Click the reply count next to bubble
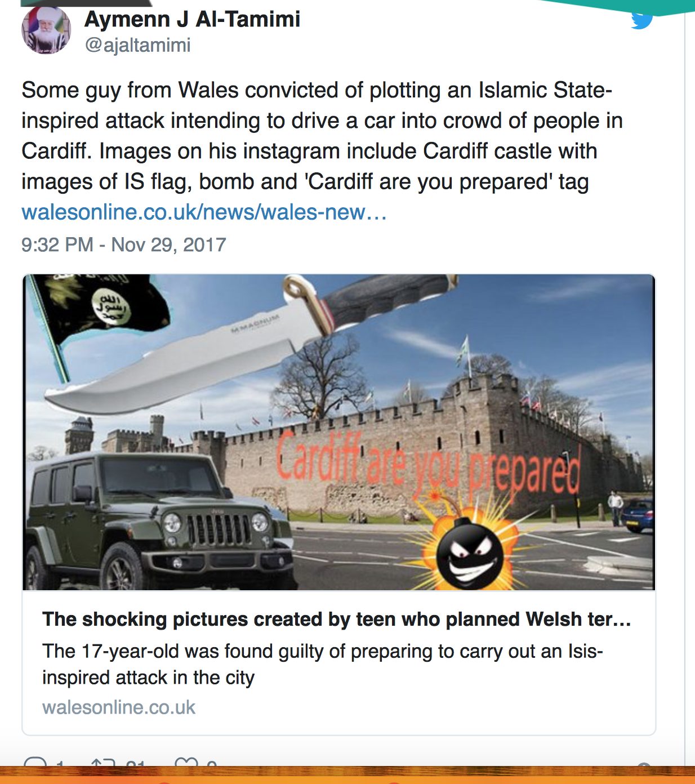This screenshot has width=695, height=784. pos(60,764)
